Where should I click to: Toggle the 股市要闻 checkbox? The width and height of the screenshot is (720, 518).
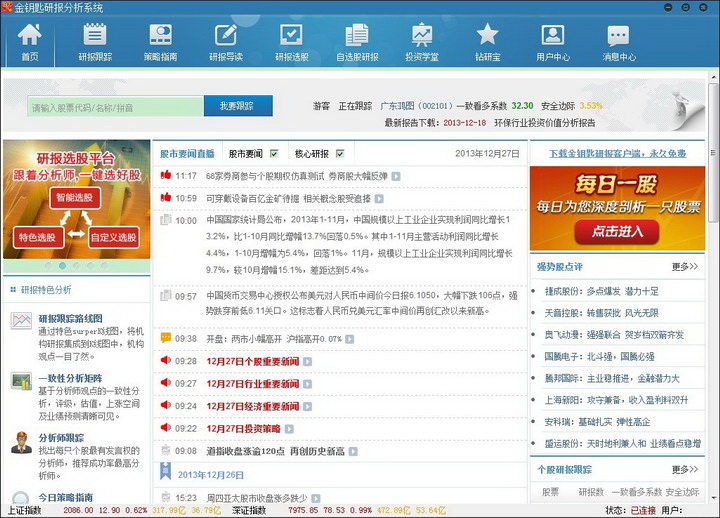pyautogui.click(x=274, y=154)
